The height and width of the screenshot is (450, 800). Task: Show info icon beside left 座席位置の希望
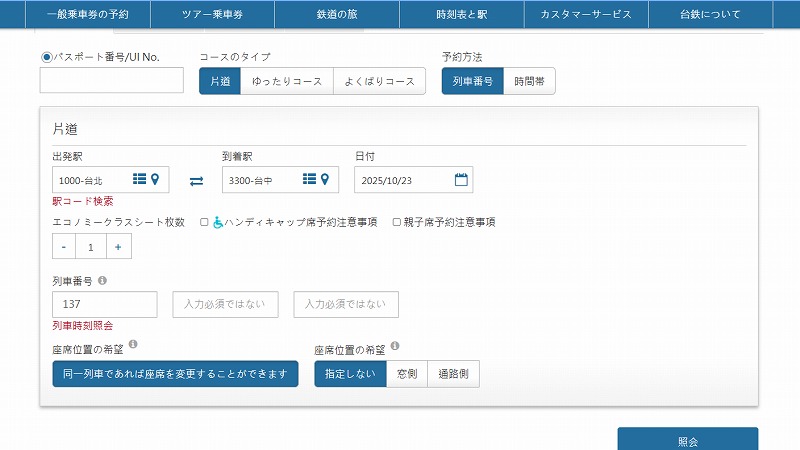(133, 344)
